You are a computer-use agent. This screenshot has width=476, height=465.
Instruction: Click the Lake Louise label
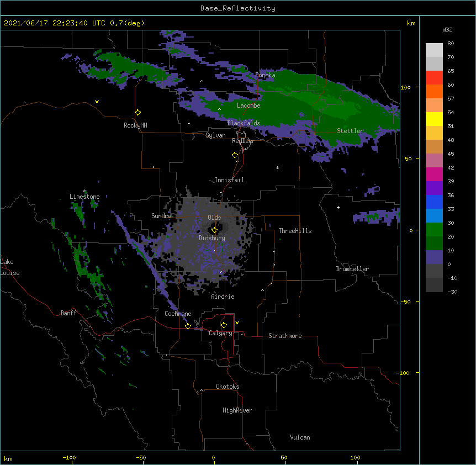click(x=10, y=267)
